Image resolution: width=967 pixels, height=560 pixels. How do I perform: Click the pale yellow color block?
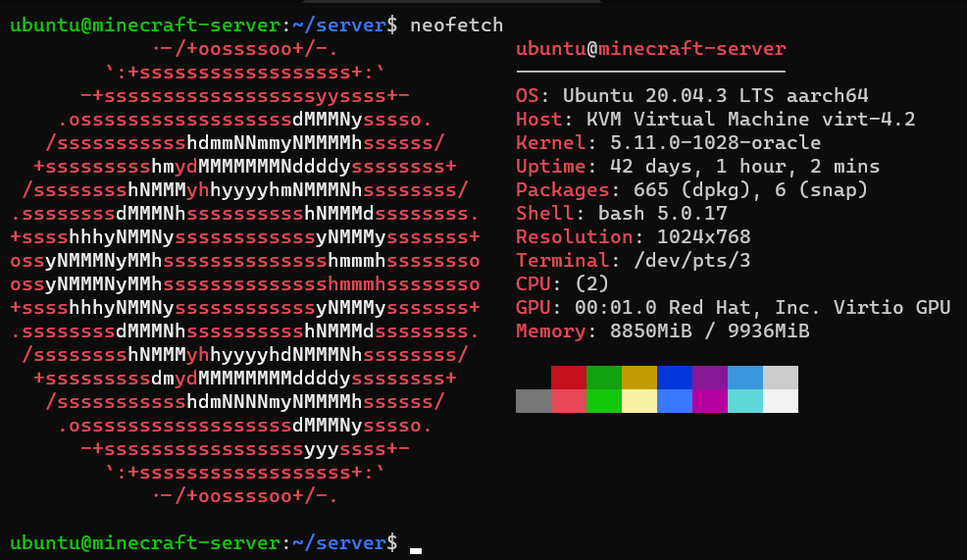click(638, 401)
